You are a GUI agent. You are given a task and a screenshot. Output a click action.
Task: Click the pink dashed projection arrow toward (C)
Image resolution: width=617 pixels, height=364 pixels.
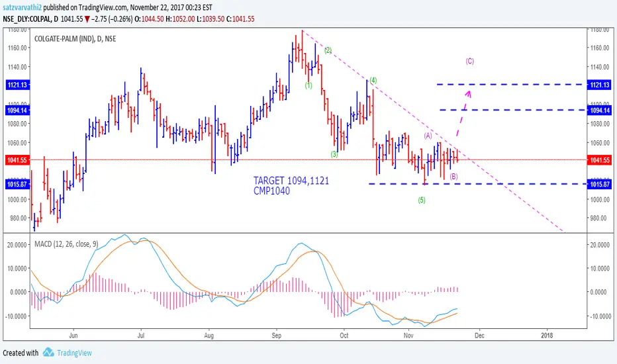[463, 113]
